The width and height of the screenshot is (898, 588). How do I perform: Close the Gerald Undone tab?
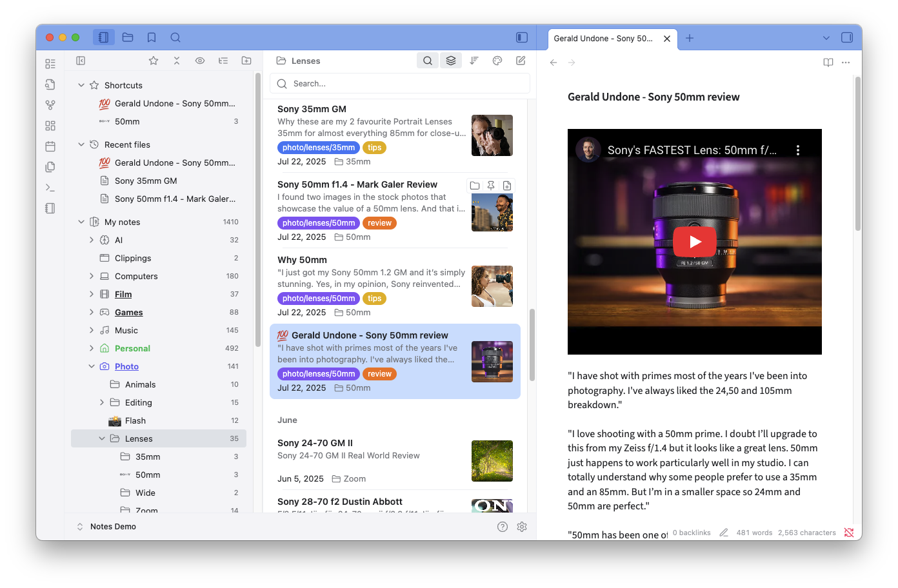[667, 39]
